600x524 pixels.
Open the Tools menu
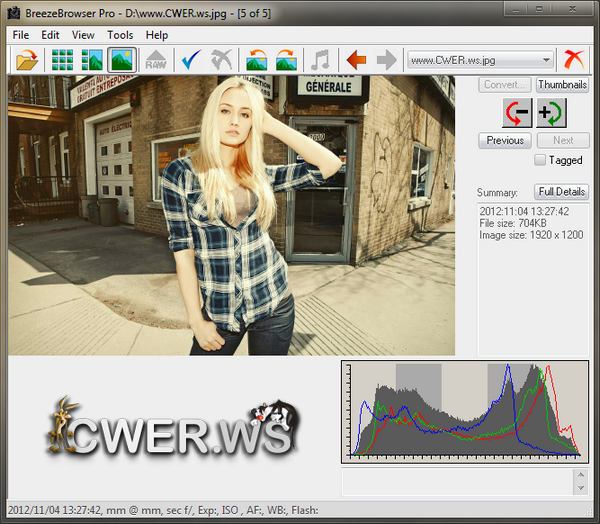(120, 35)
